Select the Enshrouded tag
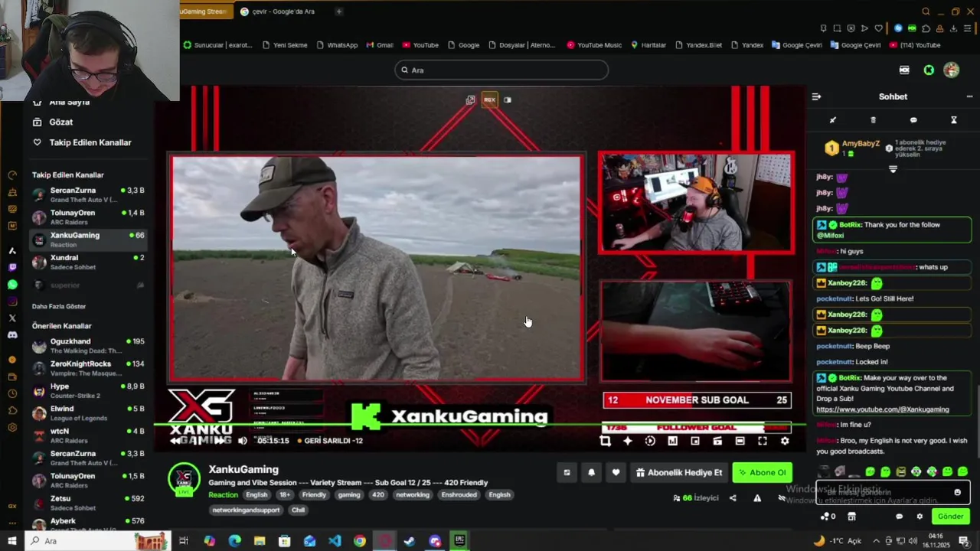 [x=459, y=494]
